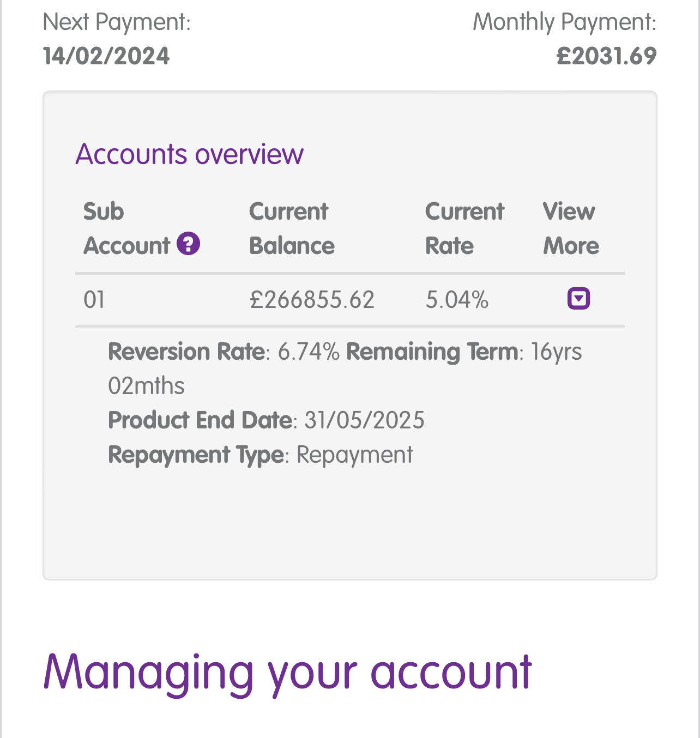Select the Accounts overview heading

[189, 154]
